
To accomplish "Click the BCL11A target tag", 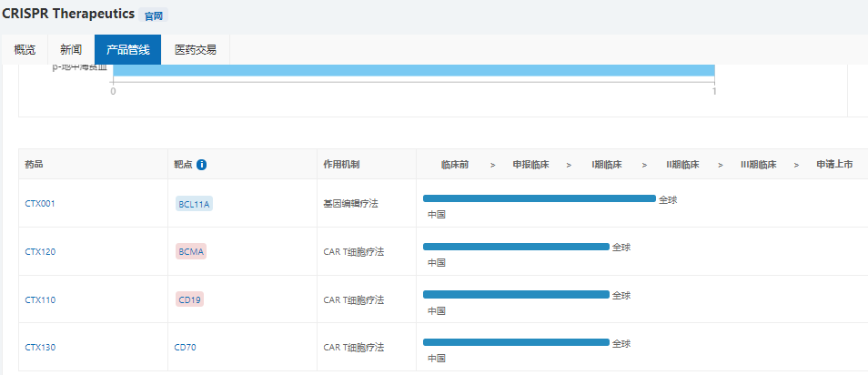I will [x=194, y=204].
